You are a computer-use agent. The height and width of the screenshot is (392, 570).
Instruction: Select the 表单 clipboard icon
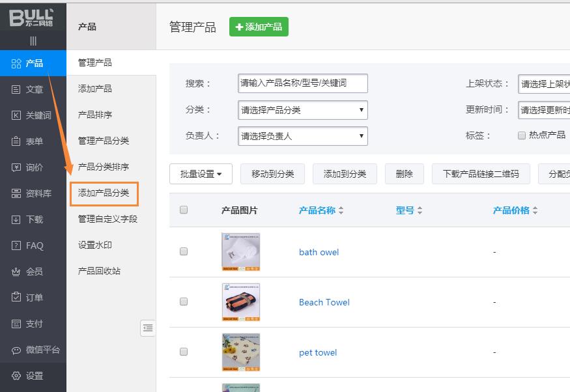pyautogui.click(x=16, y=141)
